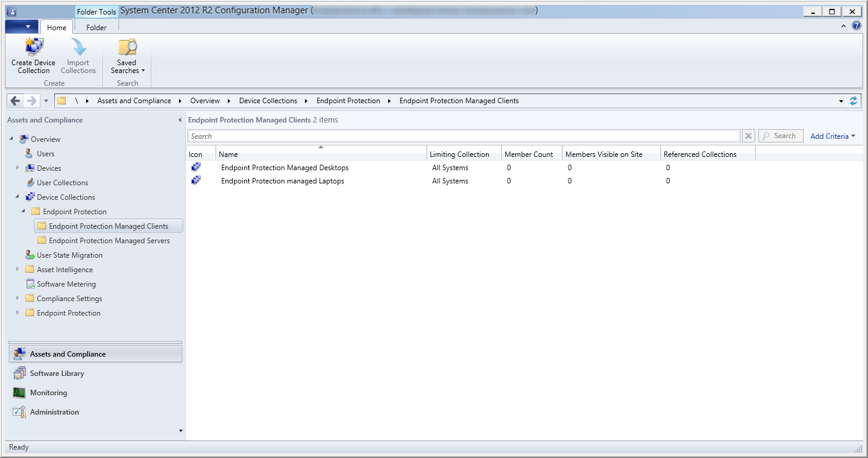The width and height of the screenshot is (868, 458).
Task: Click the User State Migration icon
Action: [30, 255]
